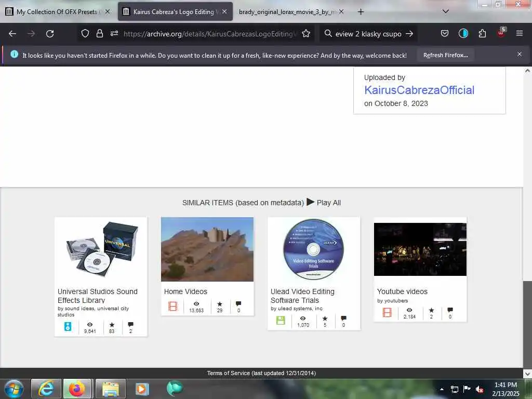Click the search magnifier icon

tap(328, 33)
